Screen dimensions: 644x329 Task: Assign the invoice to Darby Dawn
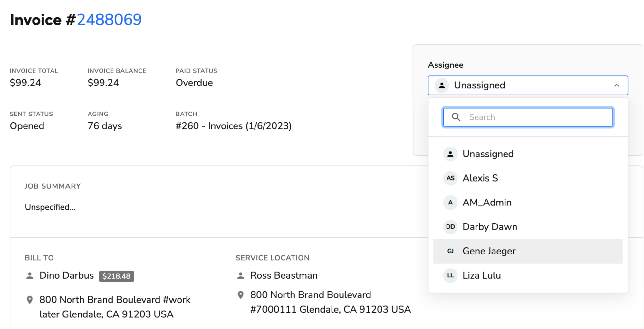pos(490,227)
